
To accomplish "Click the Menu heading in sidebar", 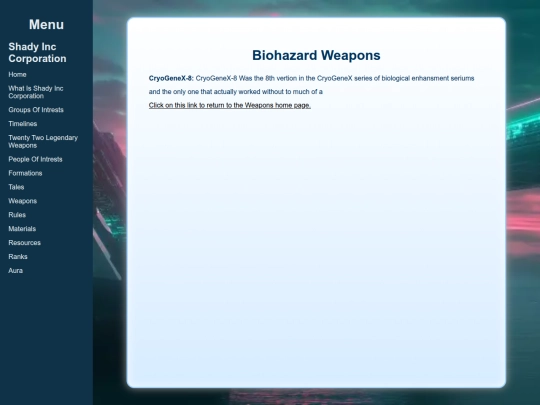I will tap(46, 24).
